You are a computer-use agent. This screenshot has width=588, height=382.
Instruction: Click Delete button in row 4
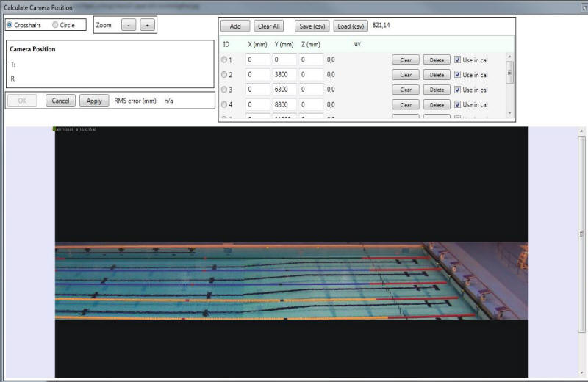[x=437, y=105]
